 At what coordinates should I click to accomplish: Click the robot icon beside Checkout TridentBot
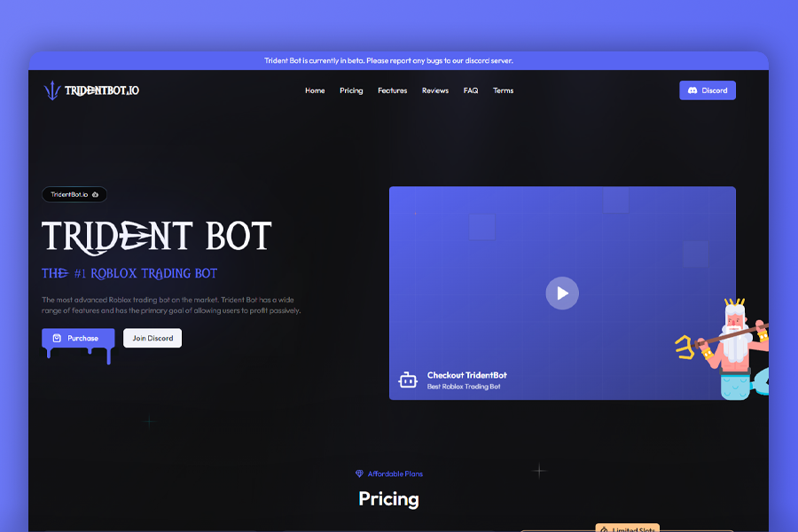pyautogui.click(x=408, y=380)
